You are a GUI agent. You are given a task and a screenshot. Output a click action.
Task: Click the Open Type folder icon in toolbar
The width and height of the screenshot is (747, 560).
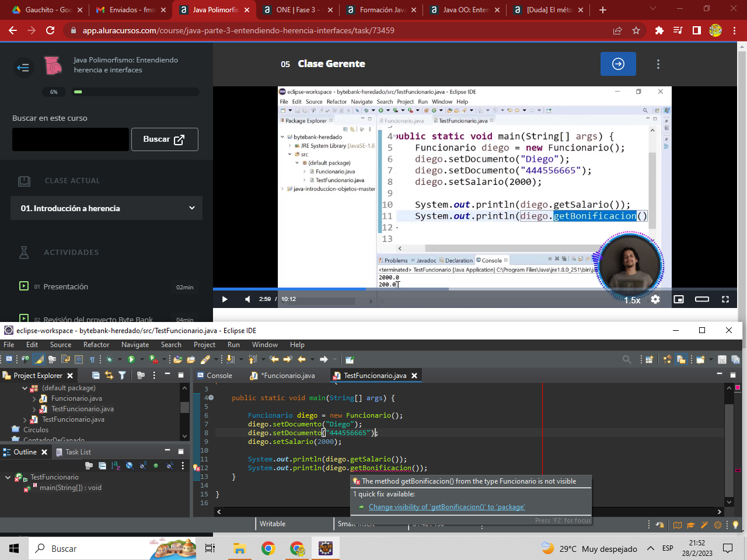click(x=177, y=359)
